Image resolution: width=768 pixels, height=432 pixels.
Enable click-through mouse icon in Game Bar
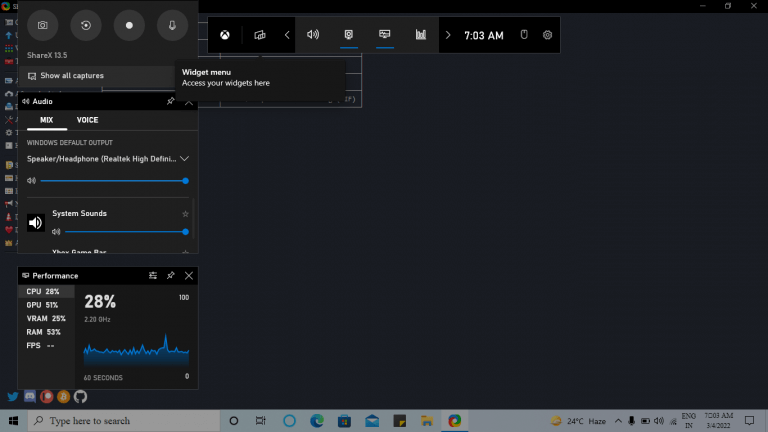(524, 35)
